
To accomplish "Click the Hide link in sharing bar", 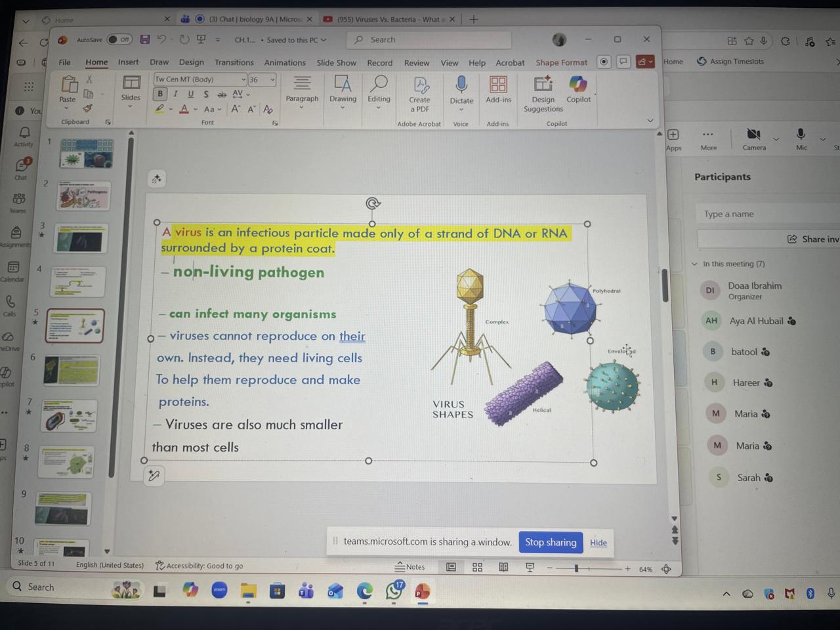I will point(598,543).
